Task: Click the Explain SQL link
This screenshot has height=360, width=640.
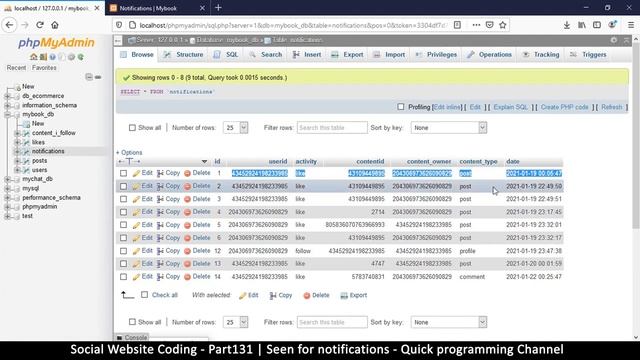Action: (x=511, y=107)
